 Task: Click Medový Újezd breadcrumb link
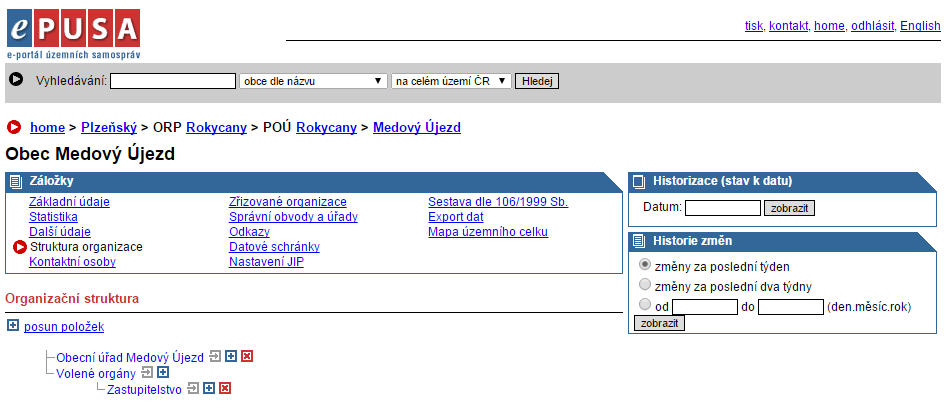(417, 128)
